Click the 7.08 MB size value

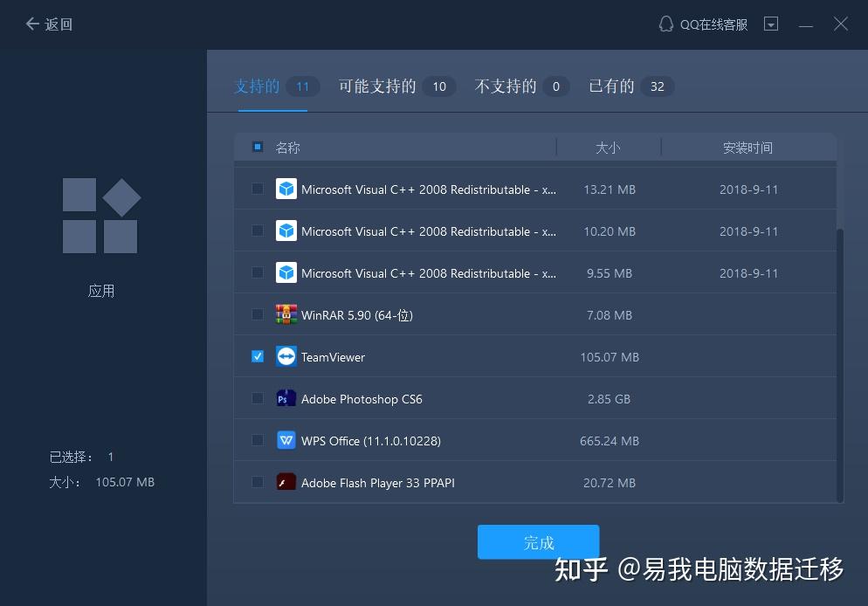(610, 315)
